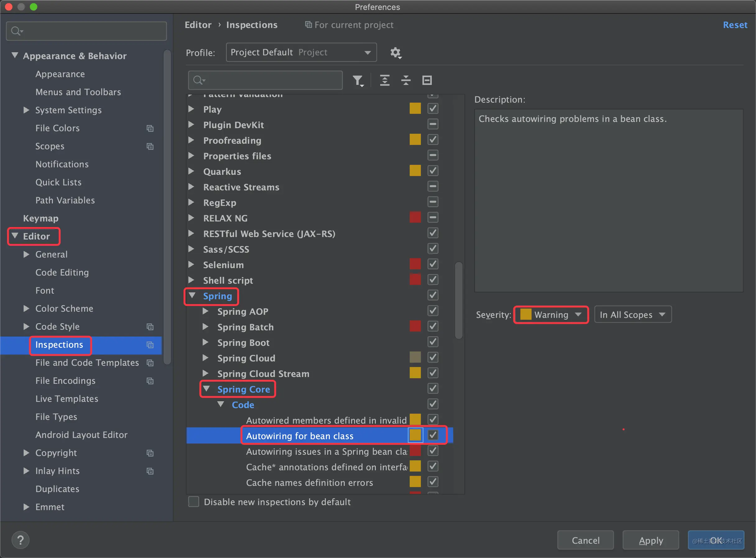The image size is (756, 558).
Task: Click the Collapse All icon
Action: coord(406,80)
